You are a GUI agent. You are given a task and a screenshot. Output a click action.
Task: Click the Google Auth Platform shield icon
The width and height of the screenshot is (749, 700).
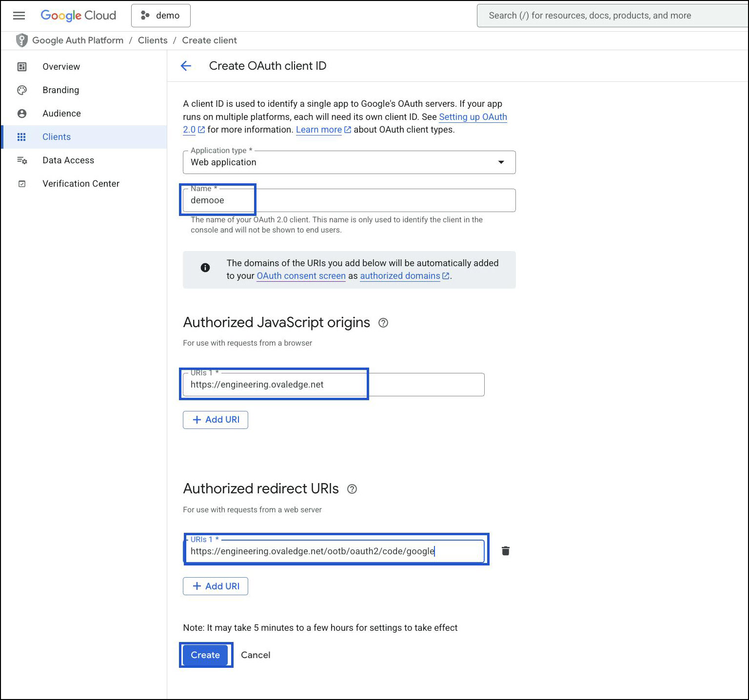click(21, 40)
